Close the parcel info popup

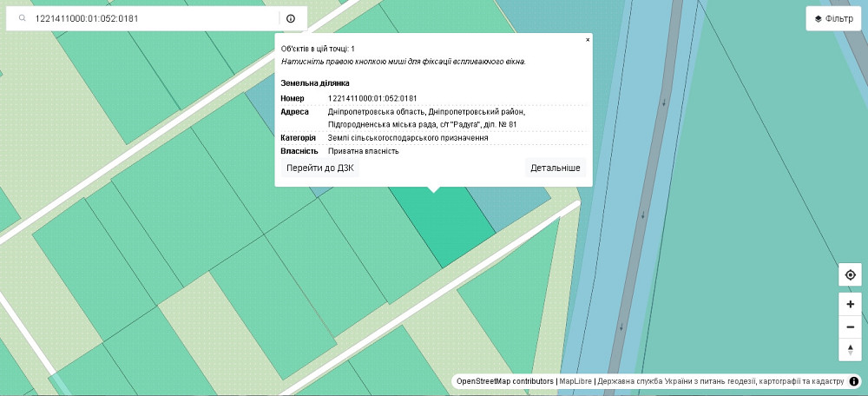[x=588, y=39]
